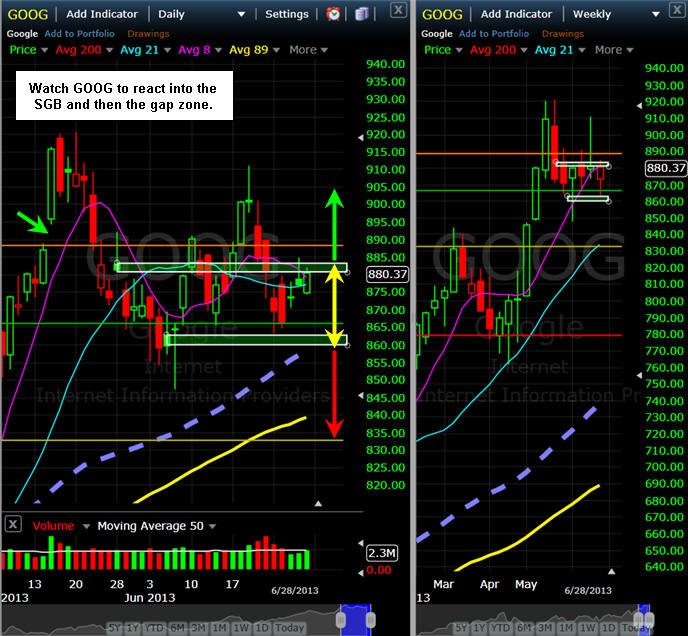The image size is (688, 636).
Task: Click the daily range slider left handle
Action: (x=340, y=620)
